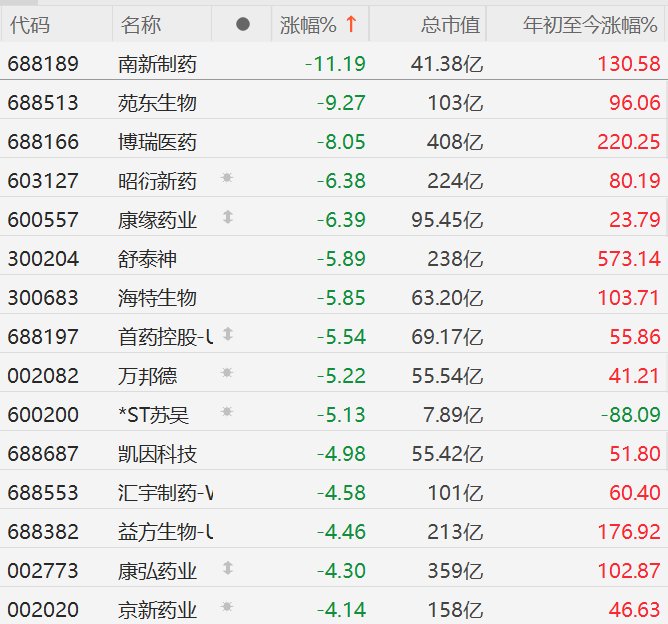668x624 pixels.
Task: Select the 南新制药 stock name
Action: pyautogui.click(x=157, y=64)
